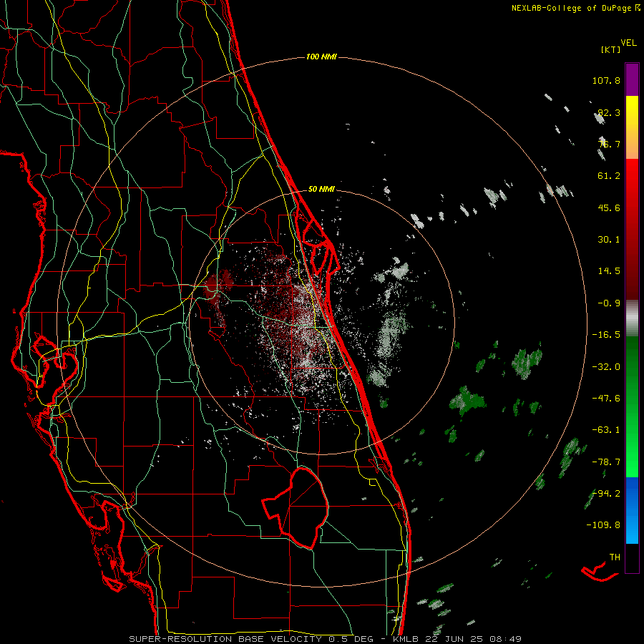644x644 pixels.
Task: Click the 107.8 velocity scale value
Action: click(x=606, y=80)
